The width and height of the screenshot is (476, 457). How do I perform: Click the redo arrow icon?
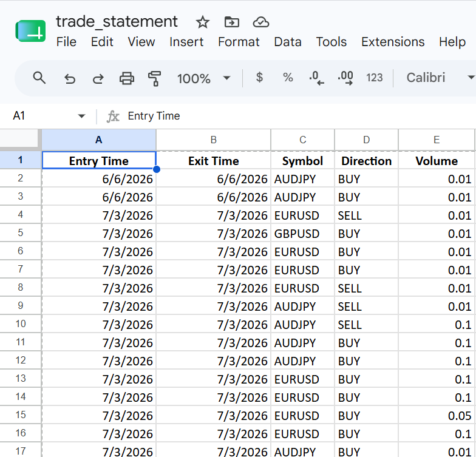click(x=98, y=79)
